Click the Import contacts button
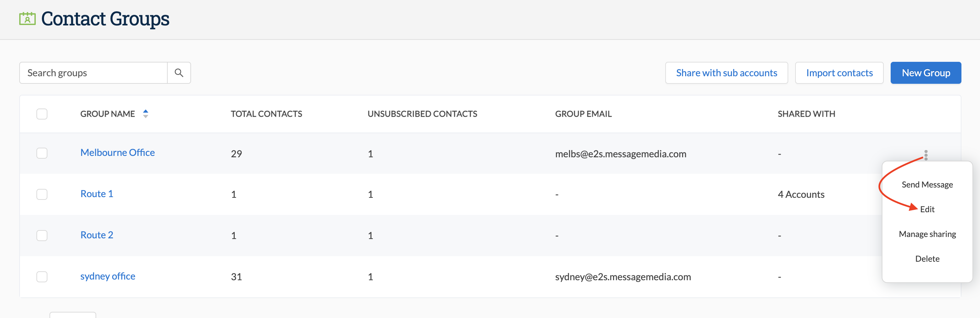 pyautogui.click(x=839, y=72)
